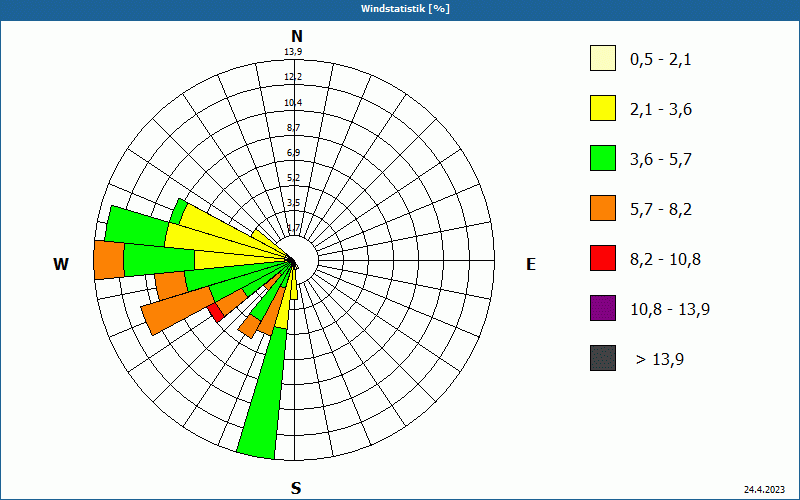
Task: Click the 8,7 axis value
Action: [x=293, y=128]
